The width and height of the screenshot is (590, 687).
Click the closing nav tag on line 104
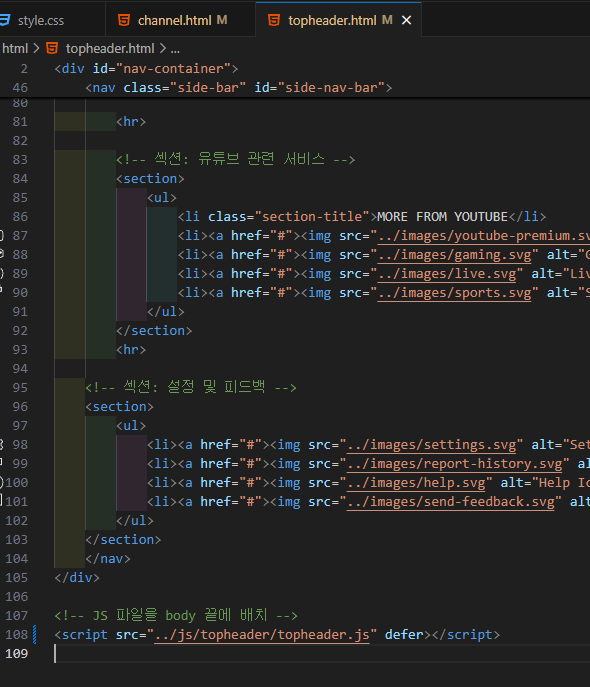(x=108, y=559)
